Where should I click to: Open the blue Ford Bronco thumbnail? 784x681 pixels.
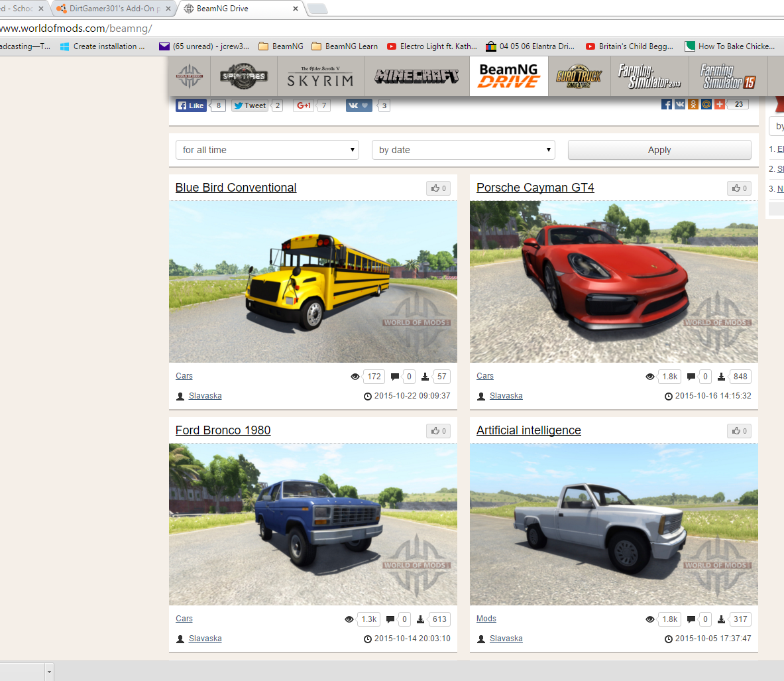[313, 525]
